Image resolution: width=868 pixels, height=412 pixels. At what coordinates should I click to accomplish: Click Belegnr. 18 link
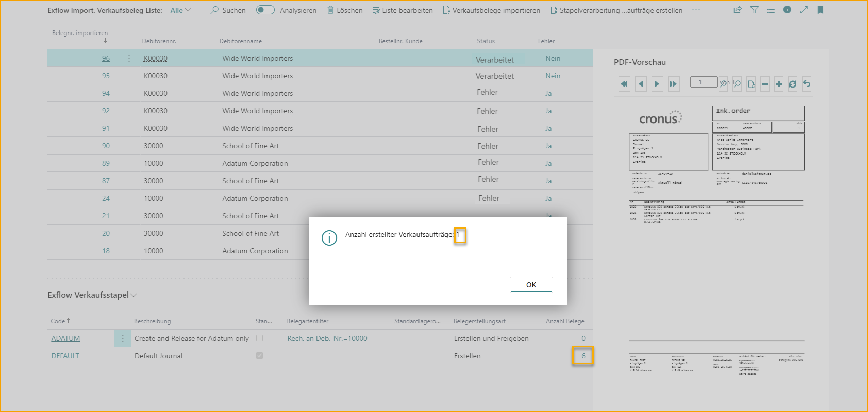pos(106,251)
